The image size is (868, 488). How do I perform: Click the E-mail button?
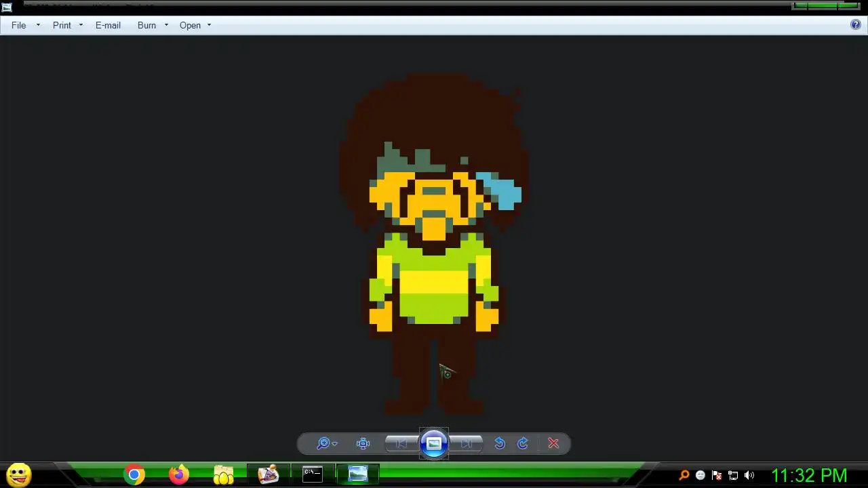click(x=108, y=25)
